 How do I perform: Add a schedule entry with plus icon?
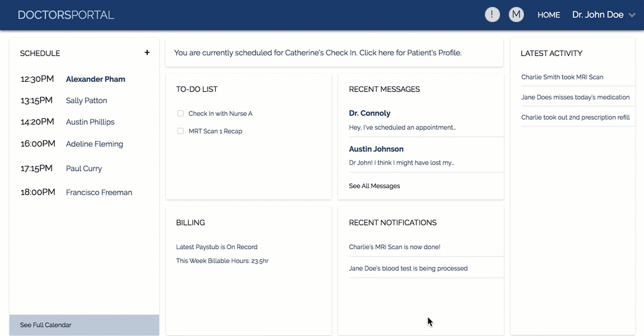click(147, 53)
